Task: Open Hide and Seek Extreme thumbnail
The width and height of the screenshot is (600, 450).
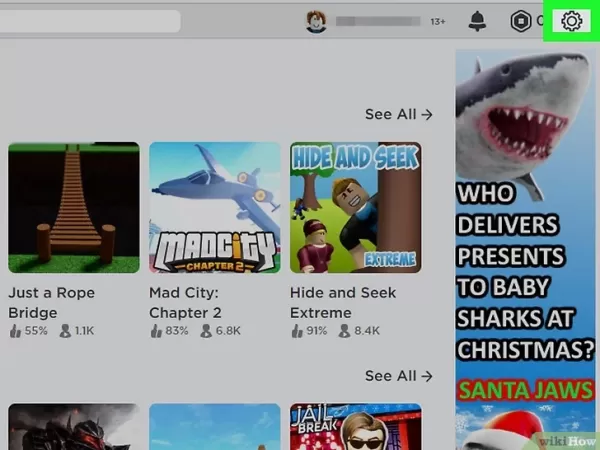Action: [355, 207]
